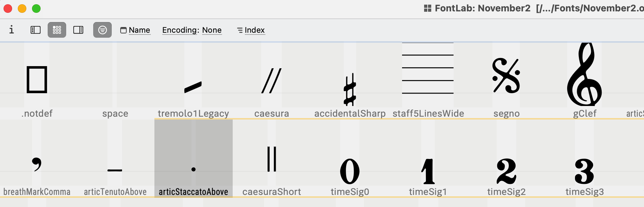Click the font info 'i' icon
Screen dimensions: 644x207
tap(11, 30)
